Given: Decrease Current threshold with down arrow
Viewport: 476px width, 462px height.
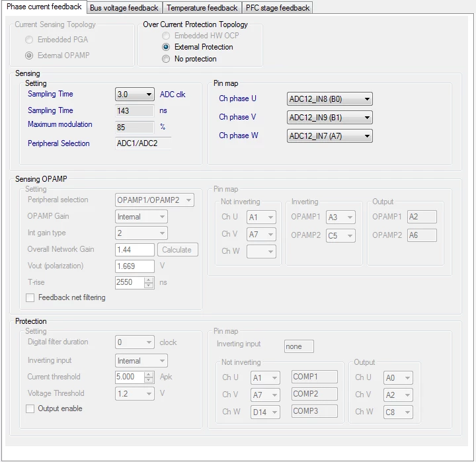Looking at the screenshot, I should click(x=149, y=380).
